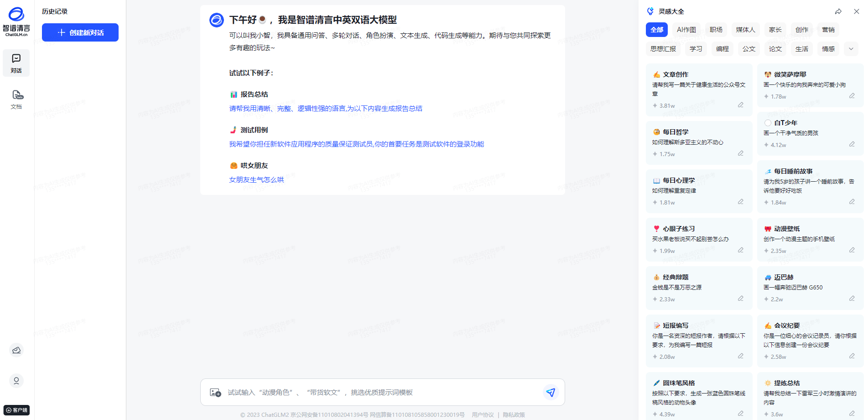Switch to the AI作图 category
Screen dimensions: 868x420
tap(686, 29)
